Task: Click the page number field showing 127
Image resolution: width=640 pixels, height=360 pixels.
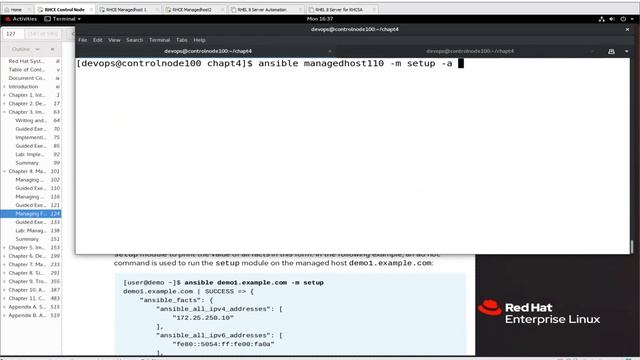Action: (13, 34)
